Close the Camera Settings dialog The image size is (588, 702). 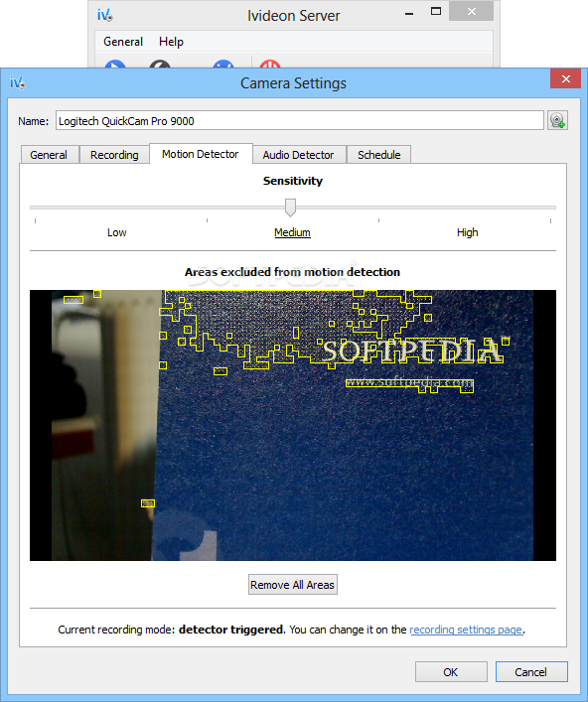click(x=565, y=78)
